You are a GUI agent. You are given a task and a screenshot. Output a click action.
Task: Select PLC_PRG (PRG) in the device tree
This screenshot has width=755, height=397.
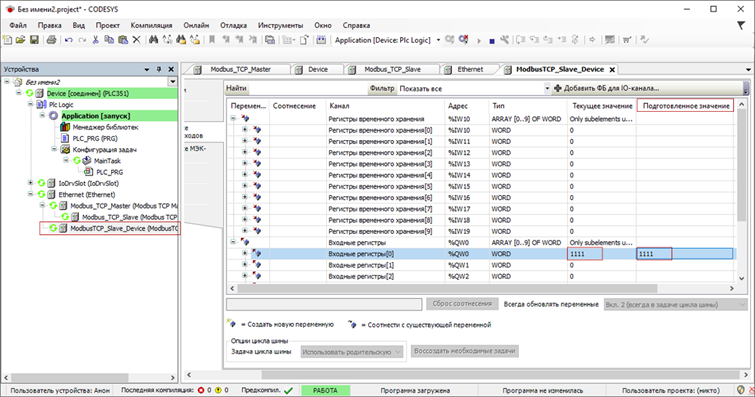pos(95,138)
